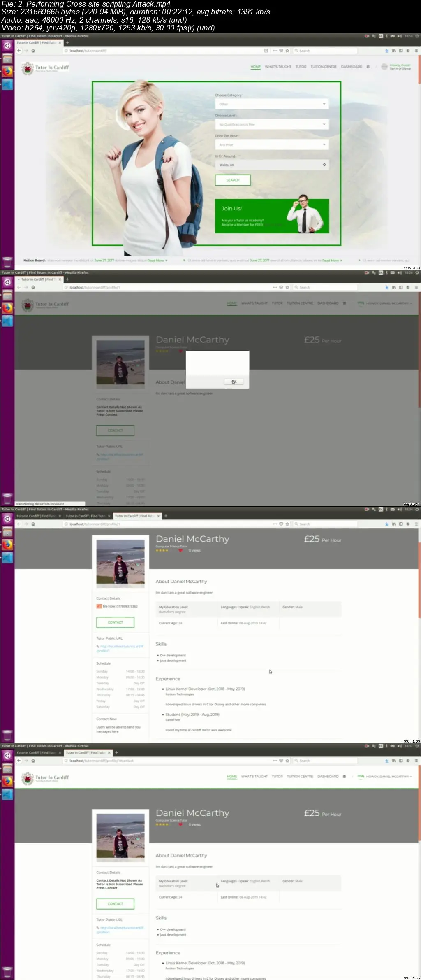The image size is (421, 980).
Task: Close the active third tab in the three-tab window
Action: click(x=158, y=516)
